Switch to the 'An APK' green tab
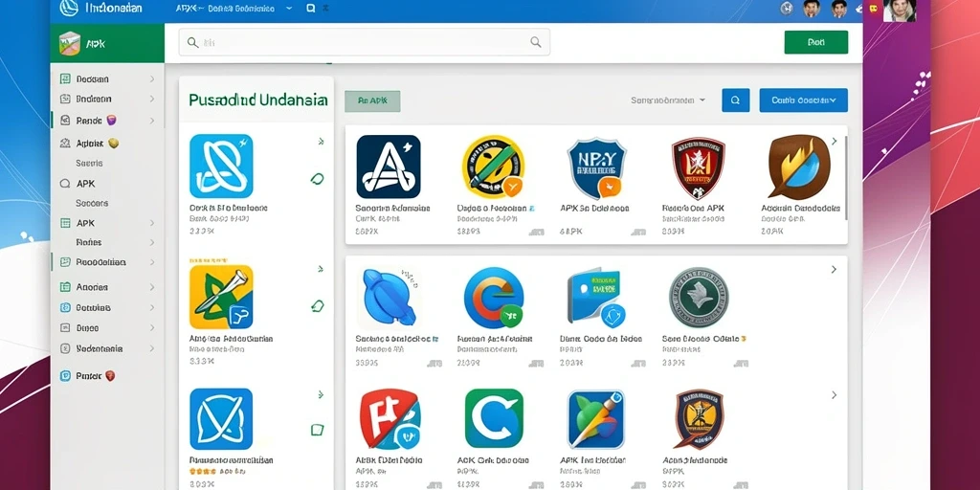Viewport: 980px width, 490px height. coord(372,100)
